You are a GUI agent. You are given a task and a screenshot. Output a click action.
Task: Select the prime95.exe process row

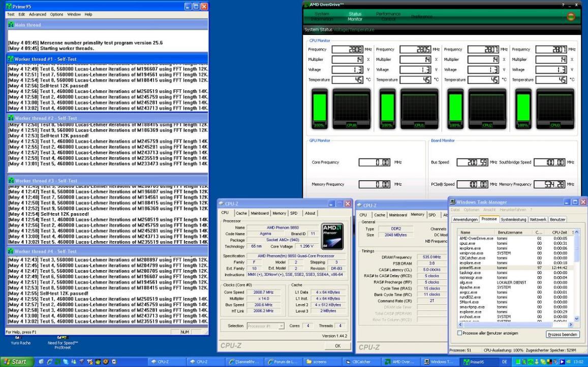[x=515, y=268]
